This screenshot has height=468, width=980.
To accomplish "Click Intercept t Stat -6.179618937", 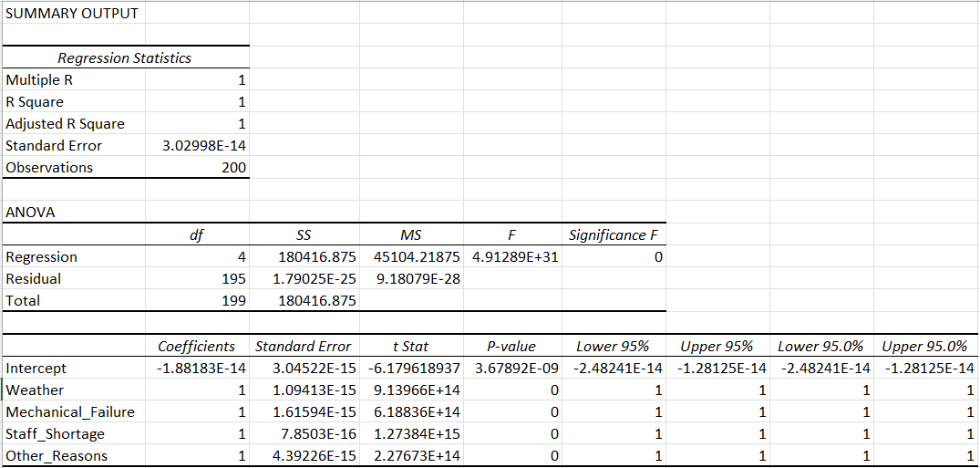I will pyautogui.click(x=411, y=369).
